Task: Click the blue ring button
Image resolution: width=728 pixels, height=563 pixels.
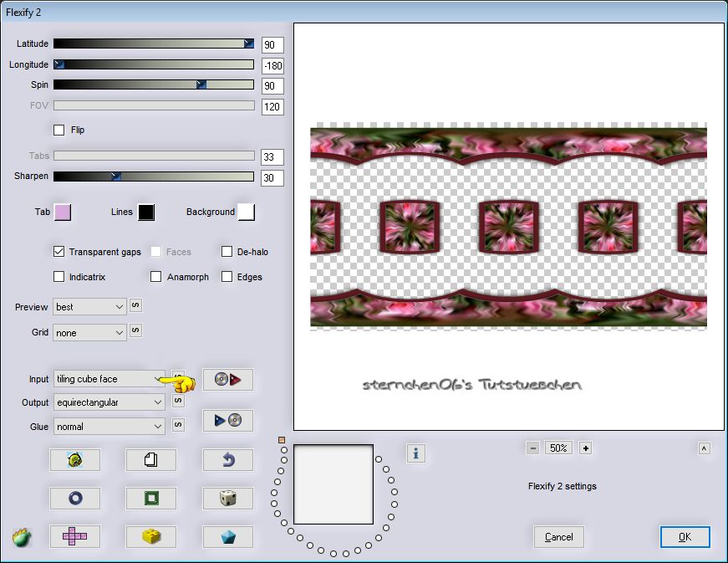Action: tap(74, 499)
